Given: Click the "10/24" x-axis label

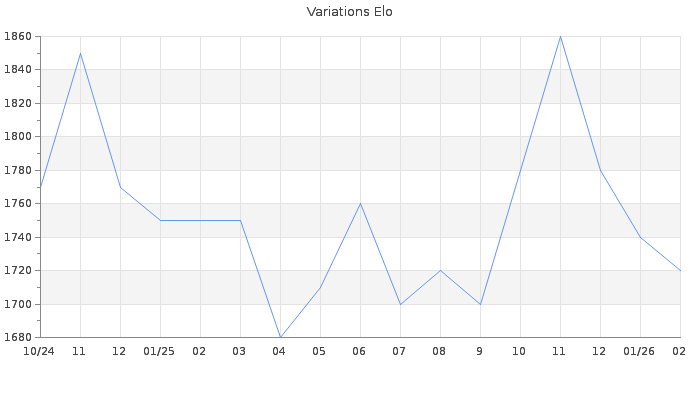Looking at the screenshot, I should (39, 351).
